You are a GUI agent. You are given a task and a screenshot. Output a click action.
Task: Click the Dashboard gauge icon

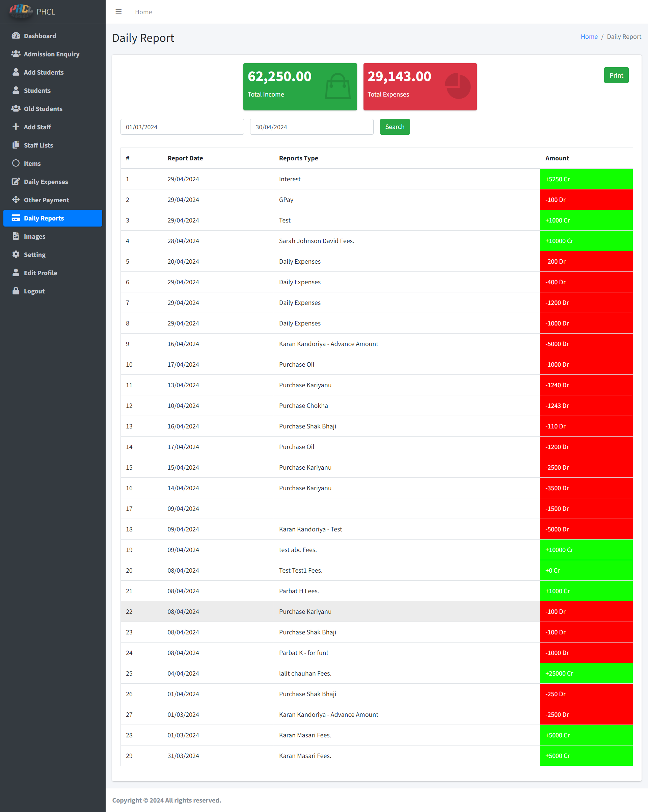click(x=16, y=36)
